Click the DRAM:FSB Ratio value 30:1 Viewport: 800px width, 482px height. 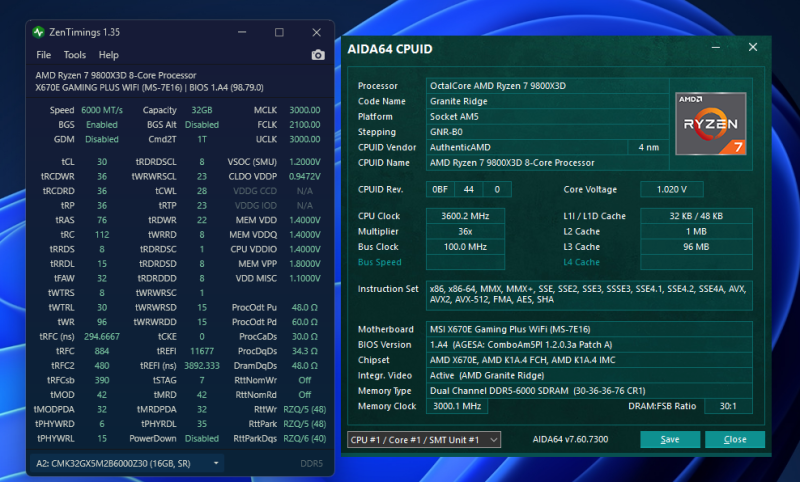728,406
